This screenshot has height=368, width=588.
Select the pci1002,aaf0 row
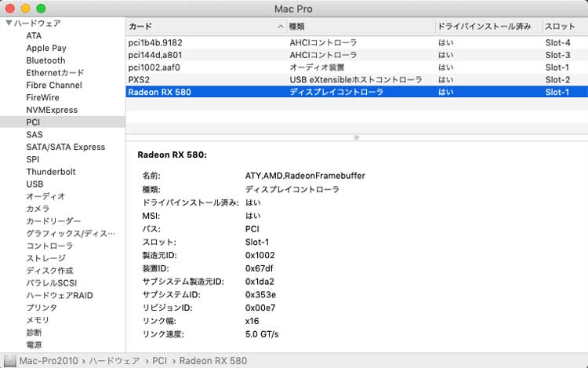pos(357,67)
